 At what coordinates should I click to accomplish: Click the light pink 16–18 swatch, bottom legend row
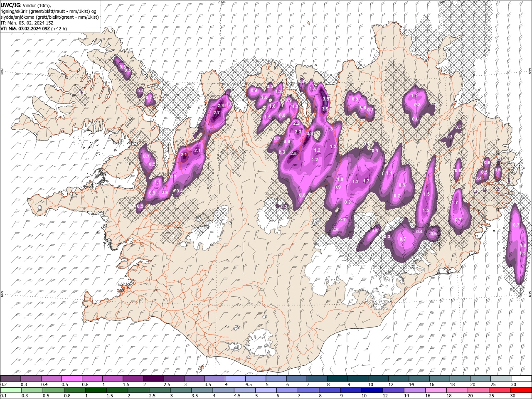436,390
